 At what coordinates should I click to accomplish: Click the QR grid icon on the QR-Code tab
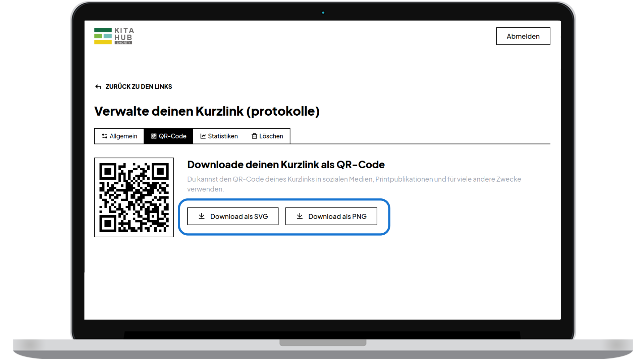point(154,136)
